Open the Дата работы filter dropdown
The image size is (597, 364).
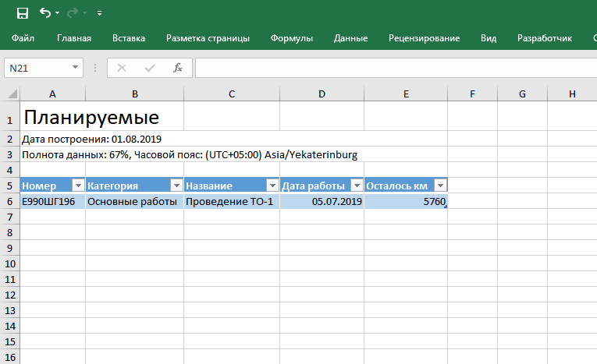pos(357,186)
